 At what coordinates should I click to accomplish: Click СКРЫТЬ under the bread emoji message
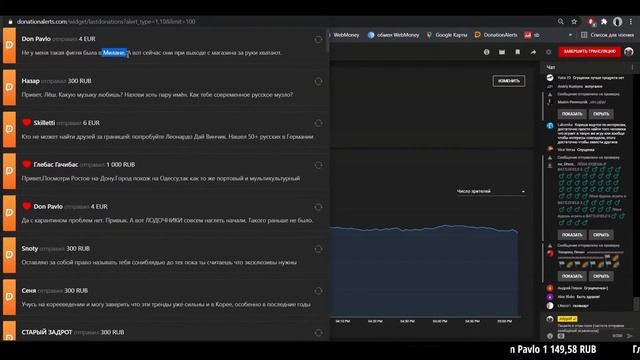[x=601, y=276]
